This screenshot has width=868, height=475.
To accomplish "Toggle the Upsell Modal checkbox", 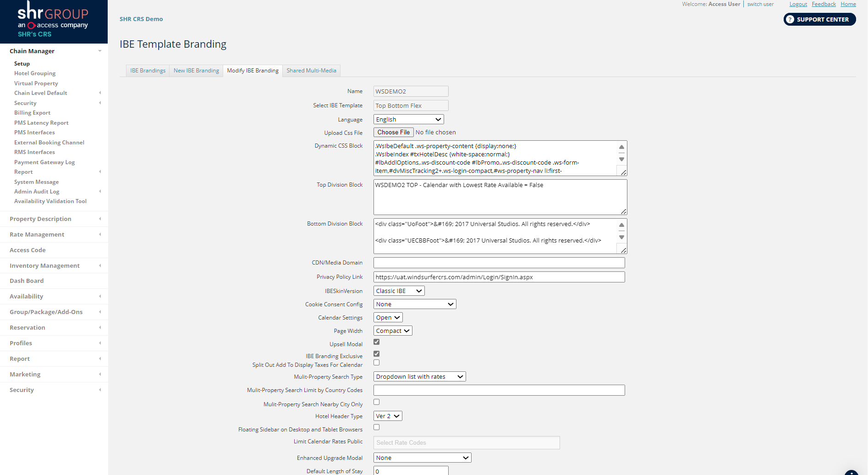I will [x=376, y=342].
